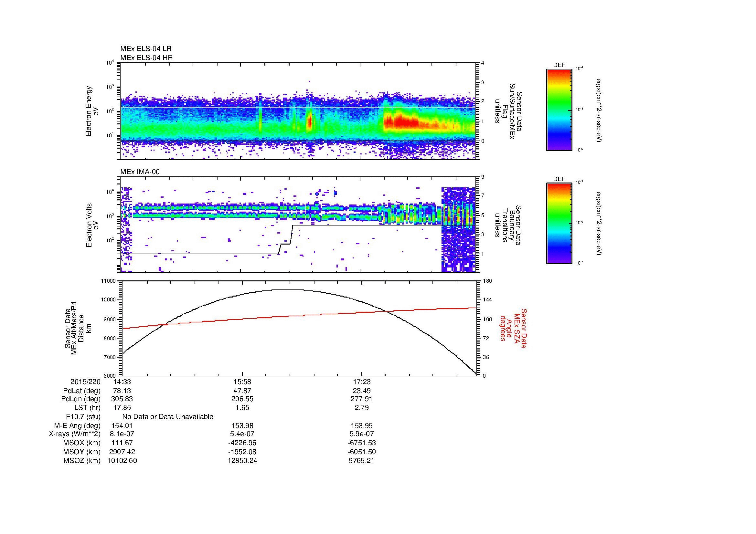Image resolution: width=756 pixels, height=534 pixels.
Task: Click the M-E Ang value 154.01
Action: (x=122, y=425)
